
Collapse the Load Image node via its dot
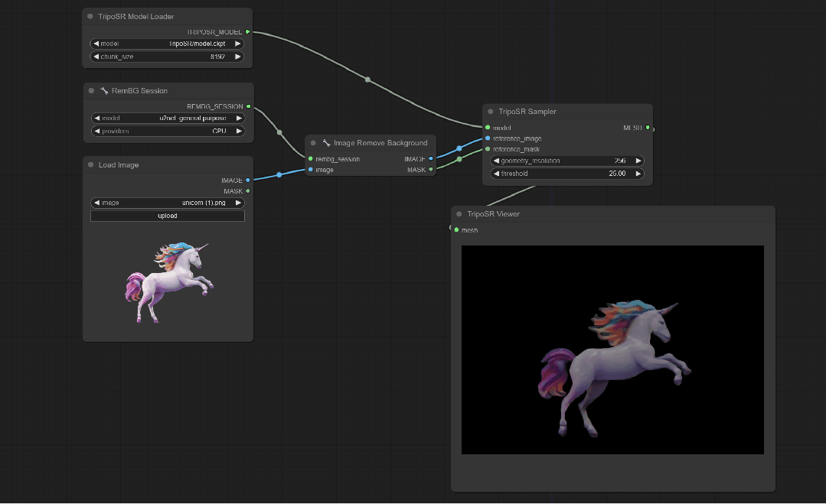pyautogui.click(x=90, y=164)
